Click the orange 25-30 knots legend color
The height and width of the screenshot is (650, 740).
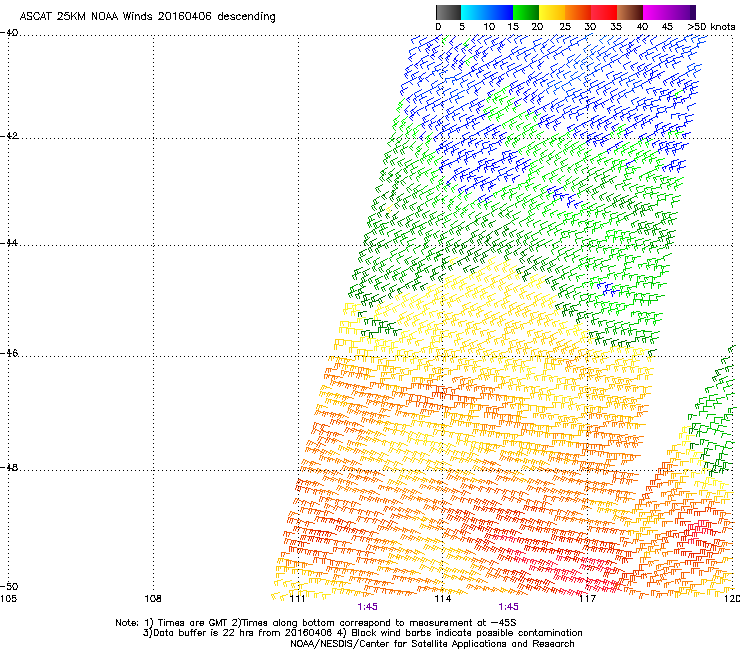(578, 12)
